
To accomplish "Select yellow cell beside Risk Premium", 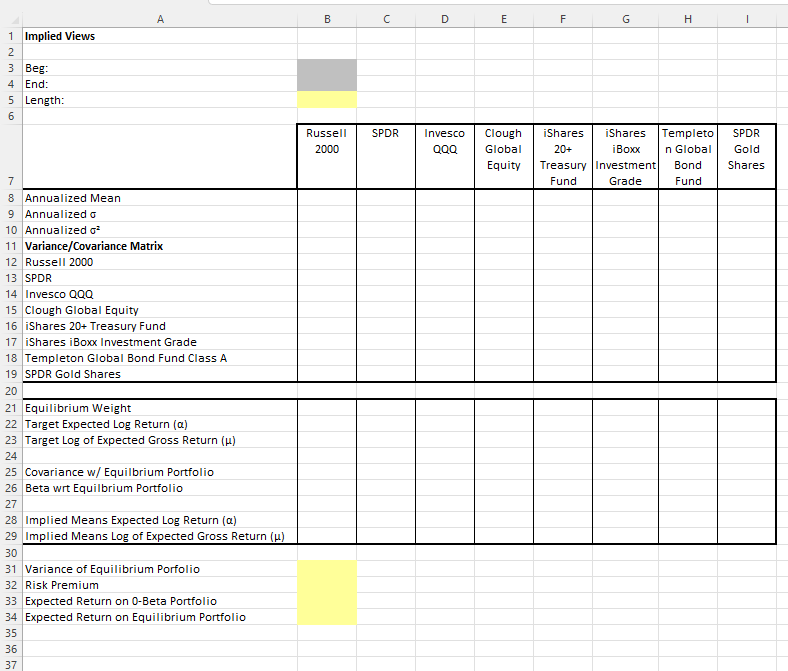I will [327, 585].
